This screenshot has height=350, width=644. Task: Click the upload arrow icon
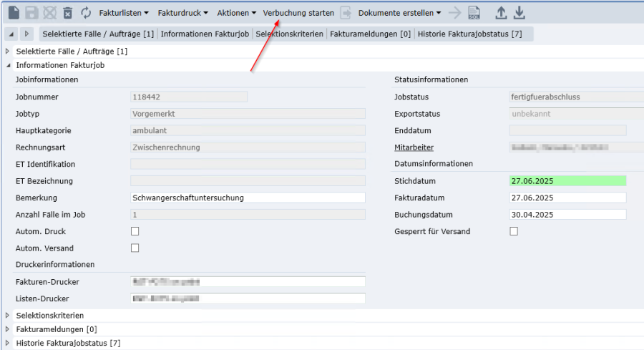(x=501, y=13)
